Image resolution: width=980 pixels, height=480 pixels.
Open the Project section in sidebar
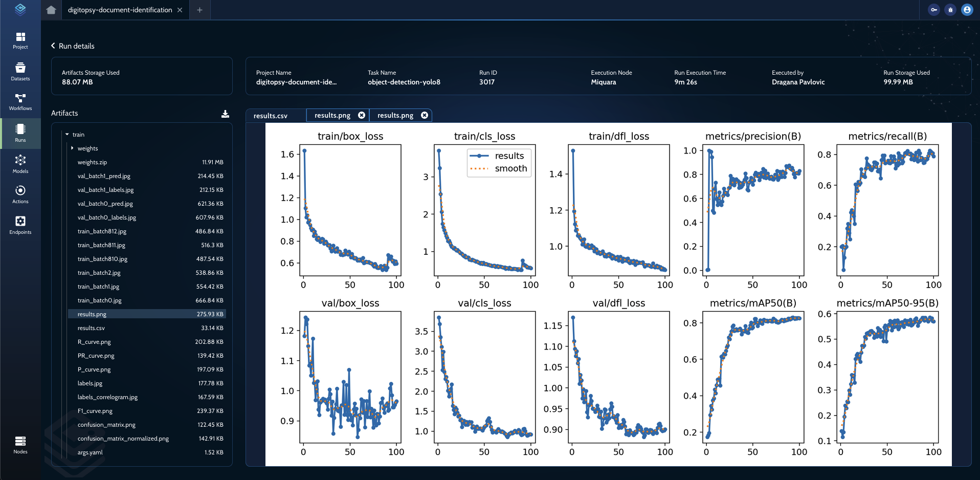[x=20, y=40]
